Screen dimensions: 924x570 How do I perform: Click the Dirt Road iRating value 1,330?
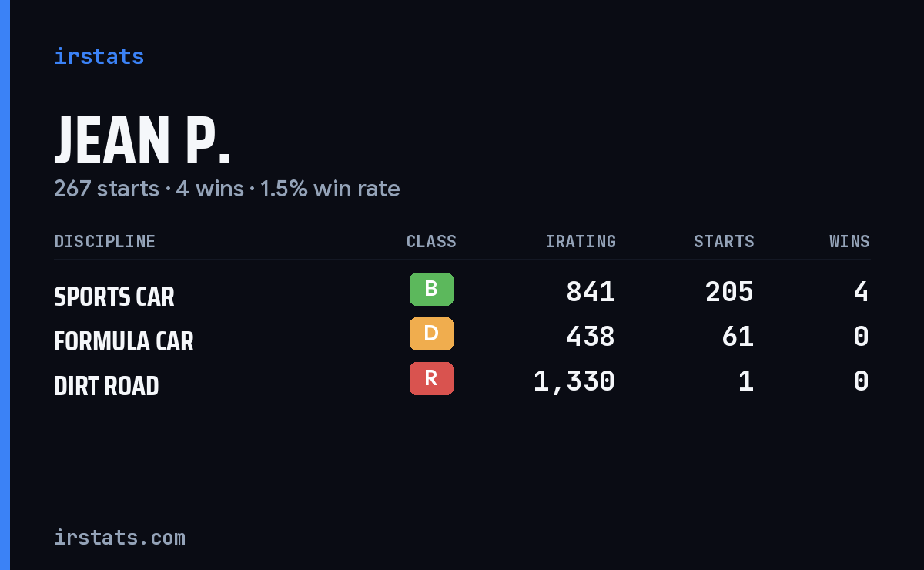[x=574, y=381]
